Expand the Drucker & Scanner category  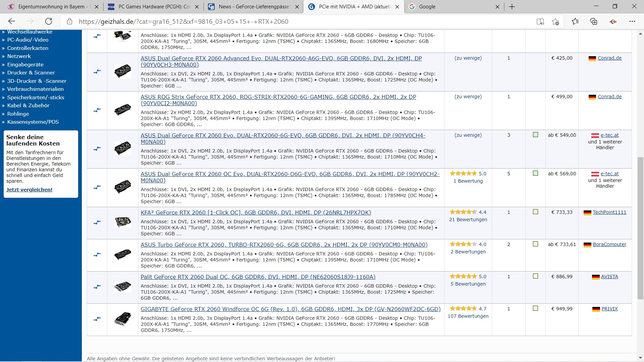31,72
